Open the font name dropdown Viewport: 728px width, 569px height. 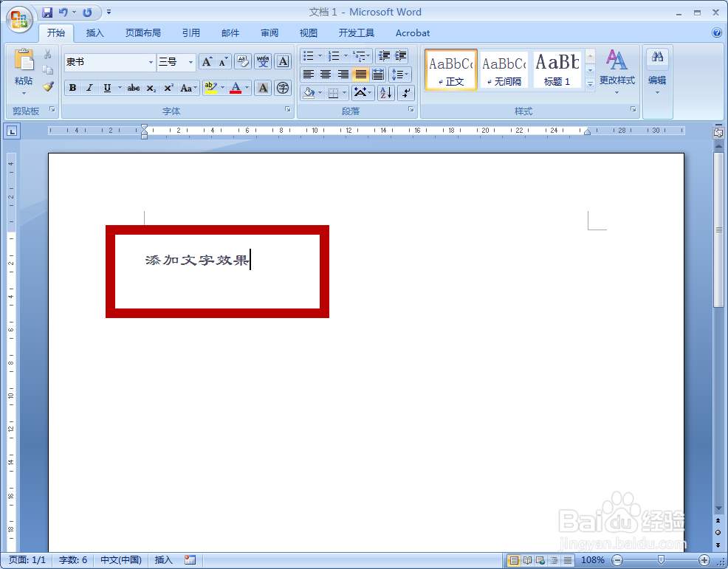click(153, 62)
